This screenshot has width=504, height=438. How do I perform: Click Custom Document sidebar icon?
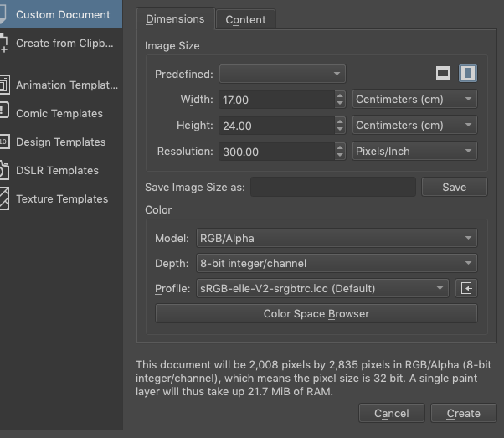click(4, 14)
